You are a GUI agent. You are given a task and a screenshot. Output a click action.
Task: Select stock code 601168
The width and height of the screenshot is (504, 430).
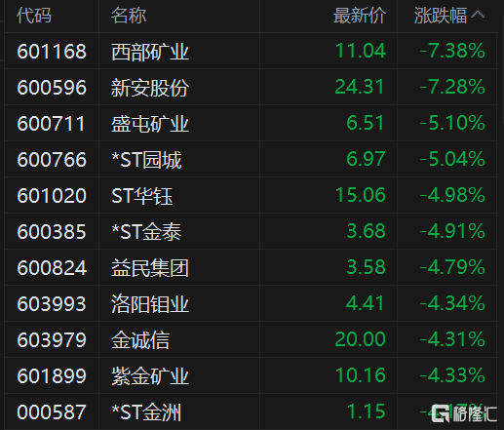pyautogui.click(x=52, y=52)
